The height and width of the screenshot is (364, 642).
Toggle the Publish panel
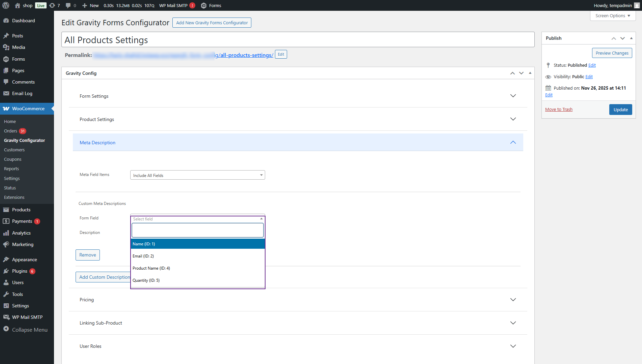(631, 38)
